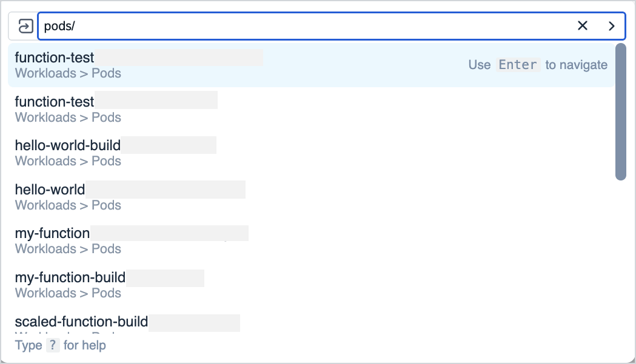Open the highlighted function-test pod result
This screenshot has height=364, width=636.
55,58
